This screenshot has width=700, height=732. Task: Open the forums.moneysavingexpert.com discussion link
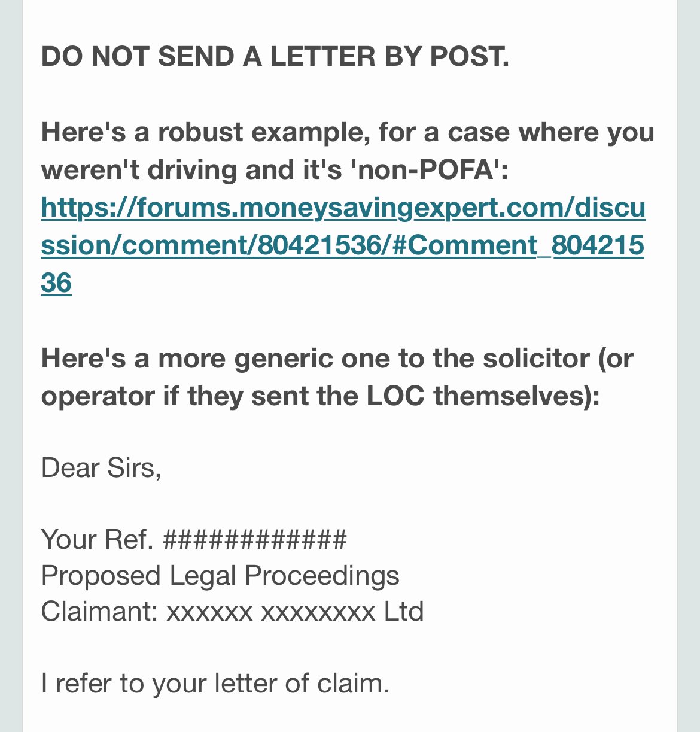pos(343,245)
